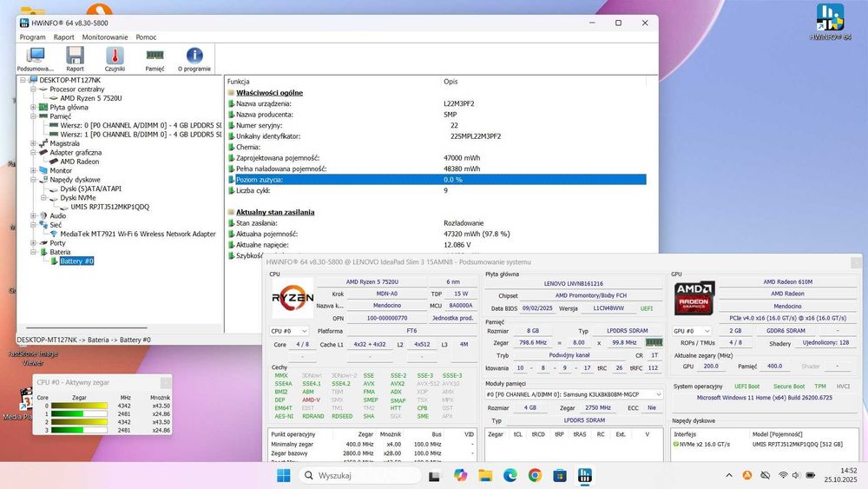Select the Battery #0 tree item
Screen dimensions: 868x489
click(x=77, y=261)
